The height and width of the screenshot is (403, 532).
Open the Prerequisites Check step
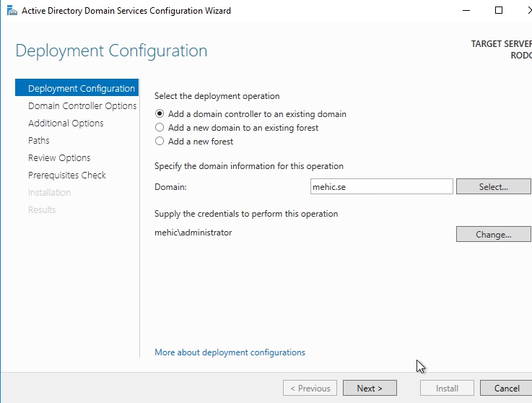pos(67,175)
